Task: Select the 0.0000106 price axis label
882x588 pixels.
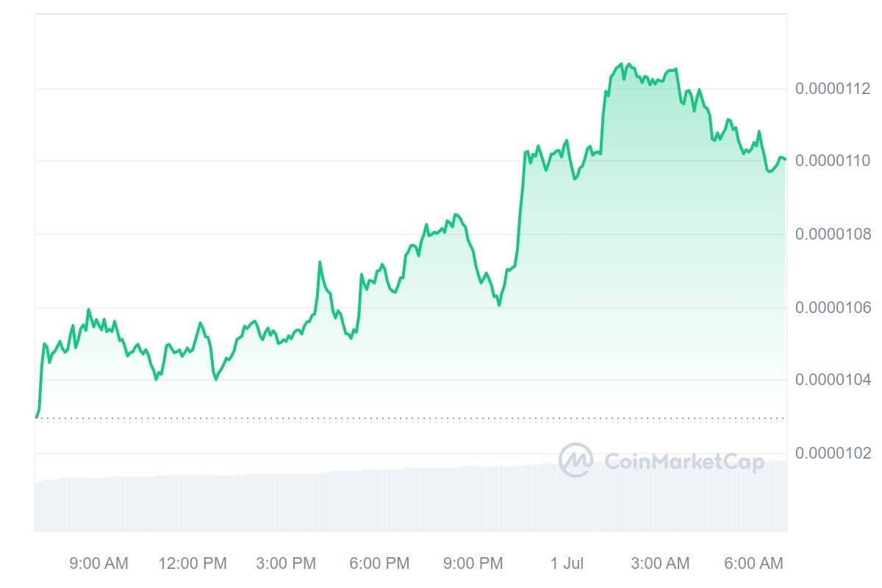Action: (833, 307)
